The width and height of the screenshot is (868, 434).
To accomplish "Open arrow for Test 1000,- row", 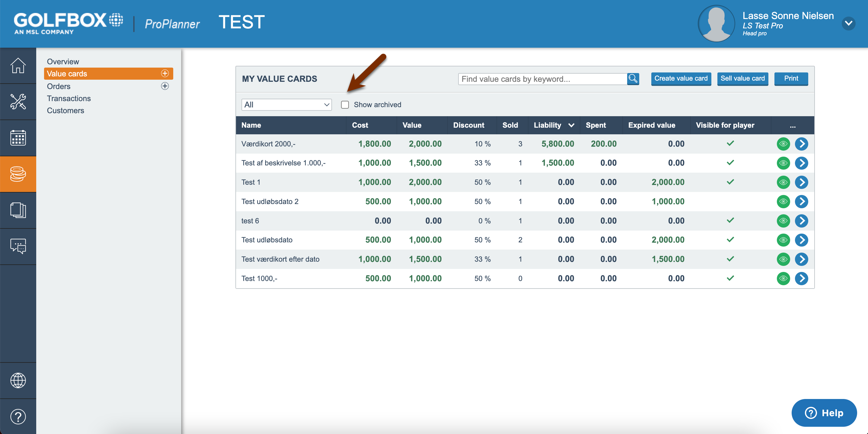I will (x=801, y=278).
